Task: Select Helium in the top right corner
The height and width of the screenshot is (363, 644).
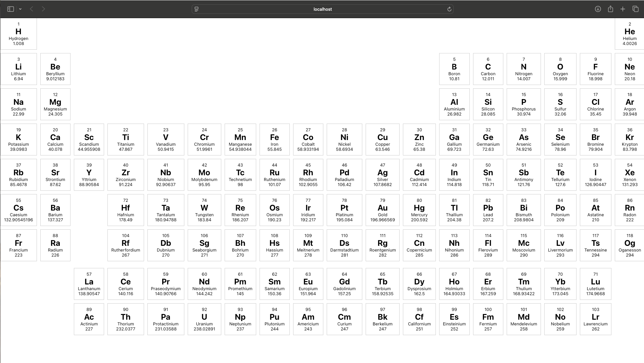Action: [630, 34]
